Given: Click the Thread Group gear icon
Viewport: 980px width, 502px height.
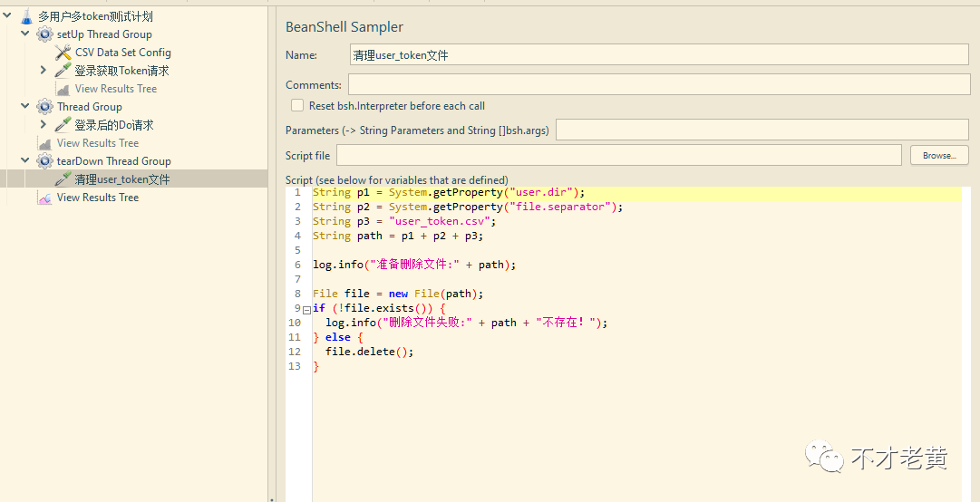Looking at the screenshot, I should click(x=45, y=107).
